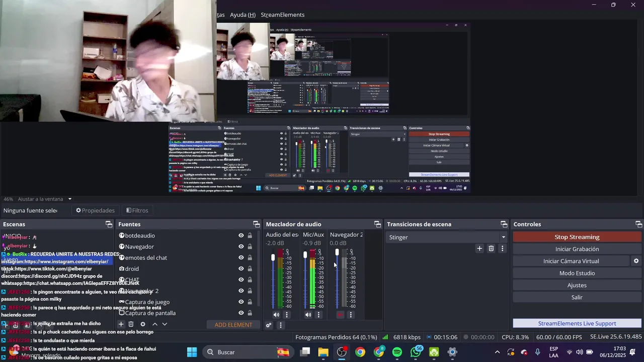This screenshot has width=644, height=362.
Task: Expand the system tray hidden icons chevron
Action: (497, 352)
